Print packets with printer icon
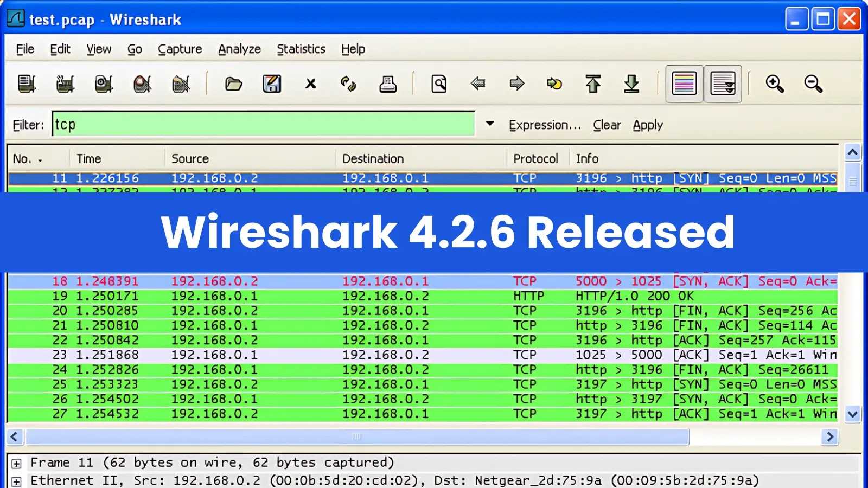This screenshot has width=868, height=488. click(x=387, y=84)
